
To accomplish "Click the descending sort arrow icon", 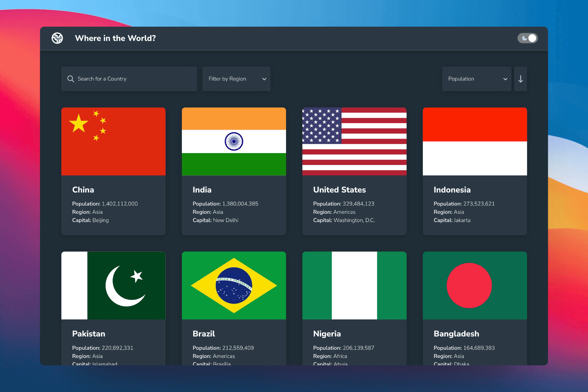I will click(x=522, y=79).
